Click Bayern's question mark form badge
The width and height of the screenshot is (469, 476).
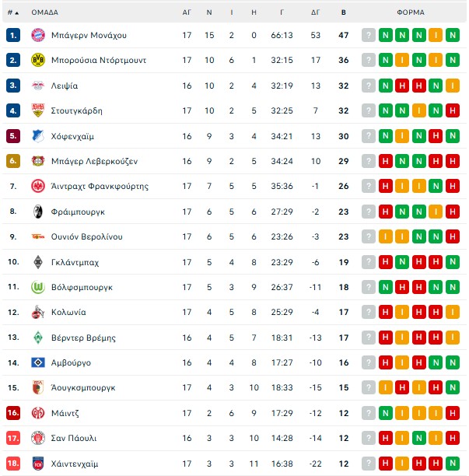point(369,35)
